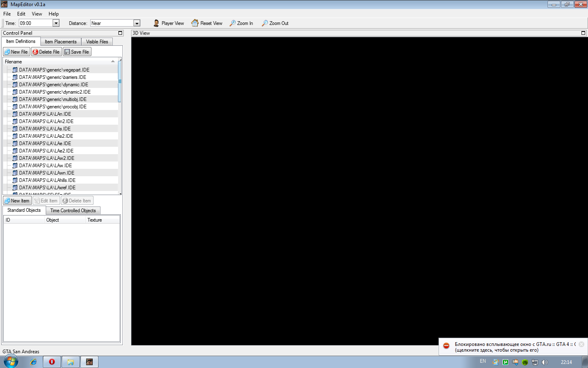Click the file icon beside LAhills.IDE
The height and width of the screenshot is (368, 588).
(x=15, y=180)
